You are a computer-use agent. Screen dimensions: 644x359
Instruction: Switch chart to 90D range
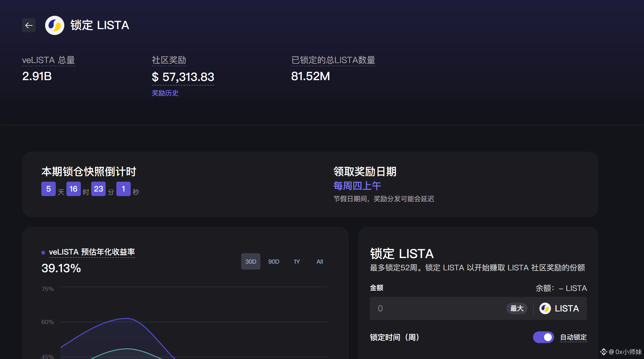[274, 262]
